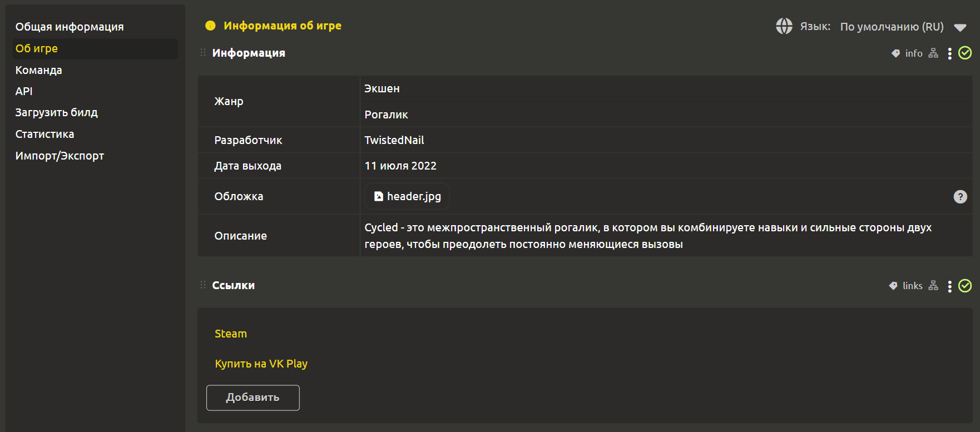Click the Cycled description text
The width and height of the screenshot is (980, 432).
[x=648, y=236]
